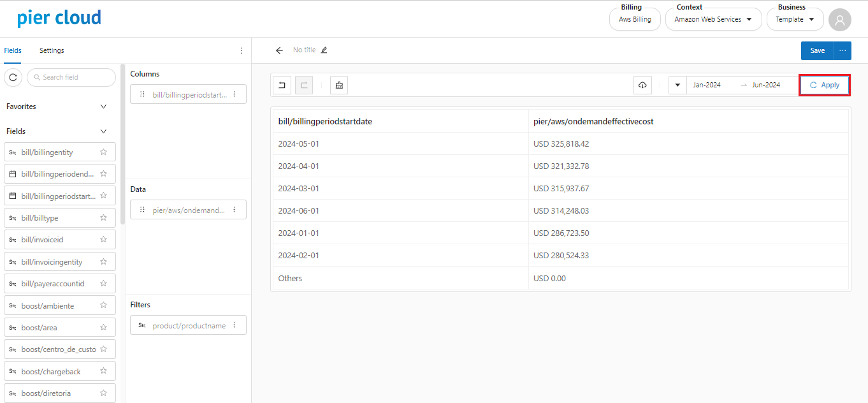Toggle the favorite star on boost/area
Viewport: 868px width, 403px height.
(x=103, y=328)
